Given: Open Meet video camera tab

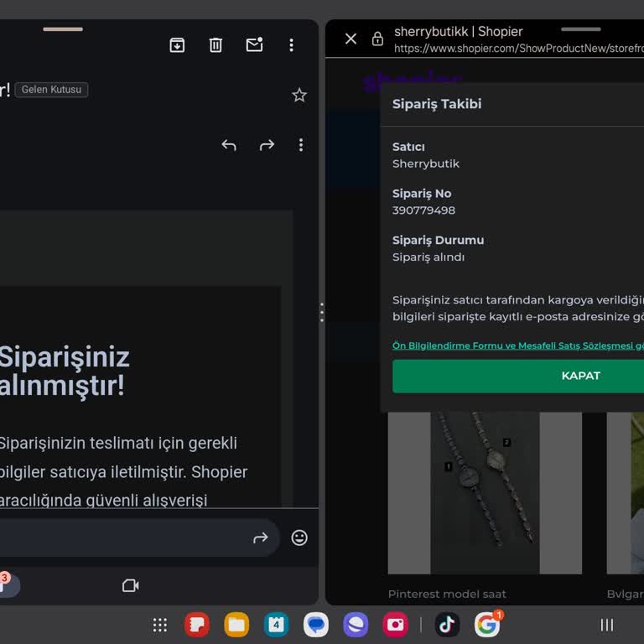Looking at the screenshot, I should pyautogui.click(x=131, y=585).
